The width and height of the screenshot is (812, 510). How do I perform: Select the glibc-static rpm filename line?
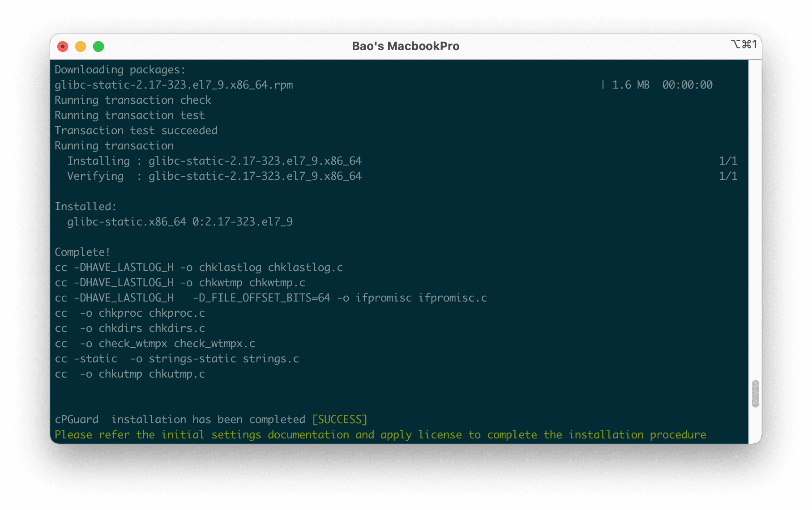tap(174, 85)
